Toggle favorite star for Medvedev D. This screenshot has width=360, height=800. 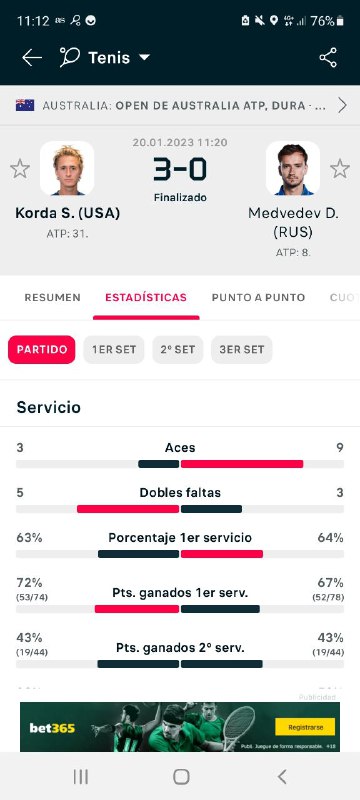pyautogui.click(x=340, y=168)
